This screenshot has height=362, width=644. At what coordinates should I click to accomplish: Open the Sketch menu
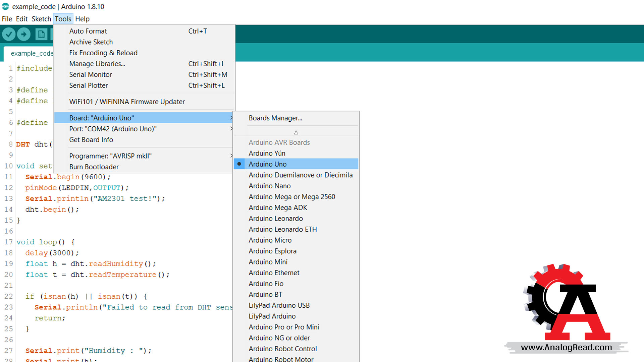[41, 19]
